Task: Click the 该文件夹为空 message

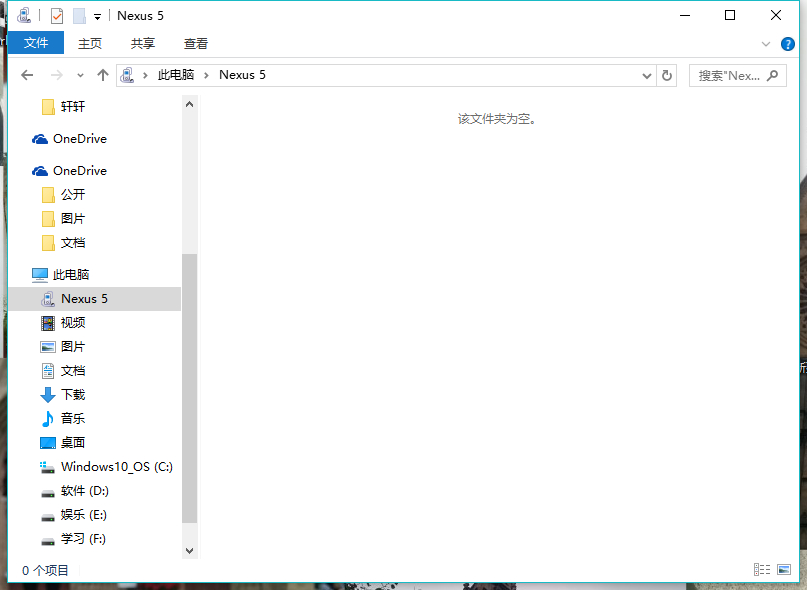Action: [x=497, y=119]
